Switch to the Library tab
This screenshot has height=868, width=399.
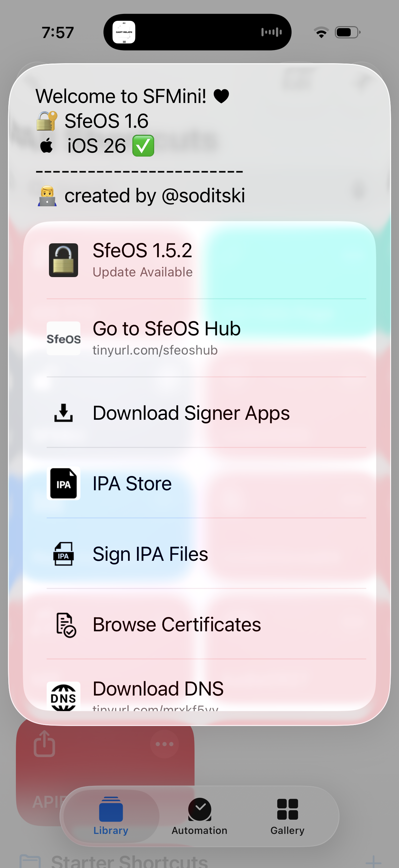click(111, 816)
